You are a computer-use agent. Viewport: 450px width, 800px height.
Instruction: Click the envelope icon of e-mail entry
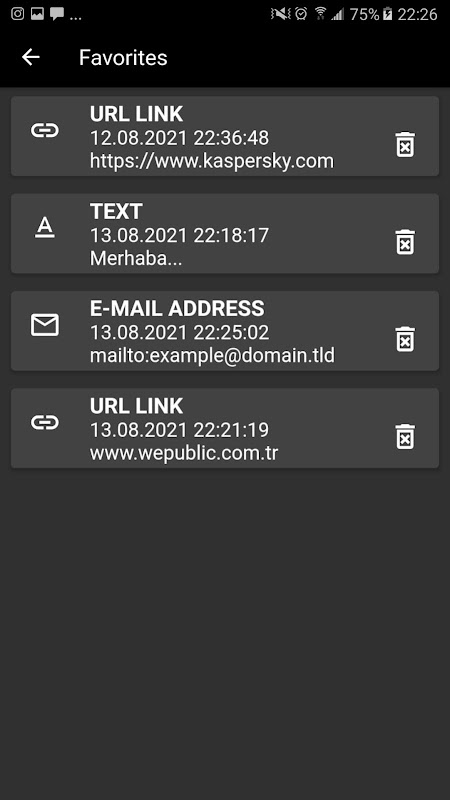(x=45, y=325)
